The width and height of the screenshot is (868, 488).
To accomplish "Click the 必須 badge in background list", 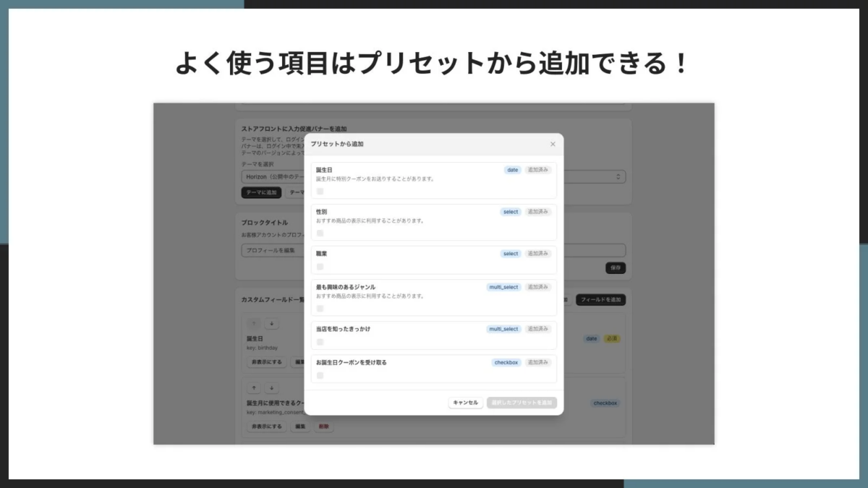I will tap(612, 338).
